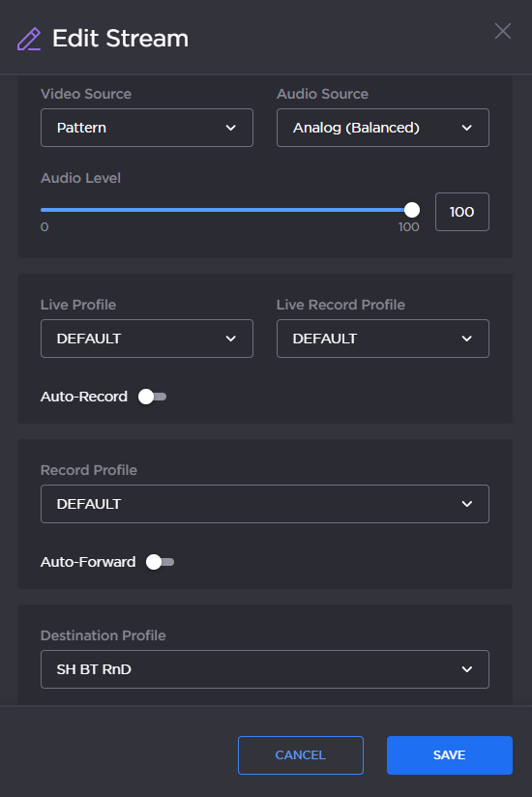Click the Video Source chevron arrow
532x797 pixels.
(230, 128)
